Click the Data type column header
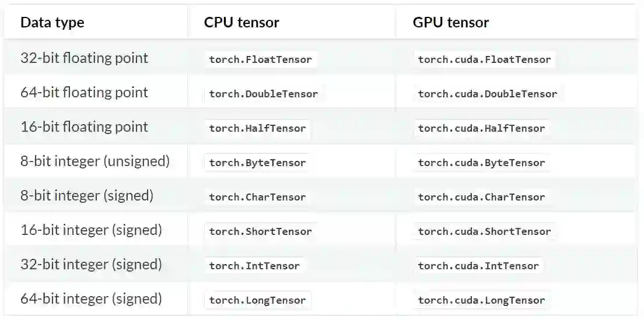The height and width of the screenshot is (320, 644). click(x=52, y=23)
